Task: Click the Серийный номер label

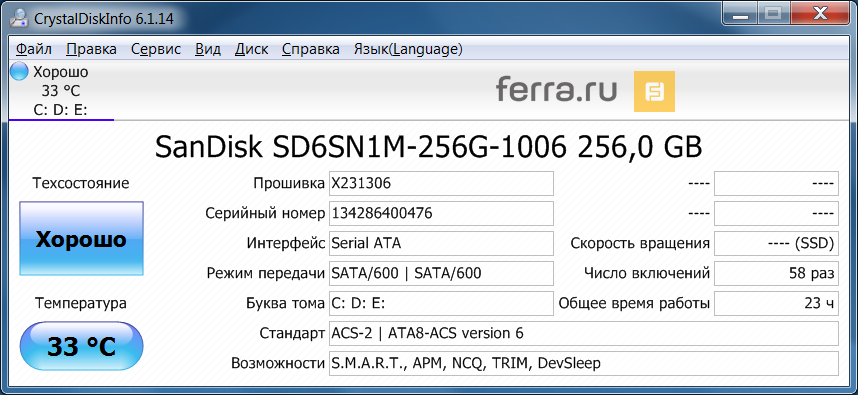Action: pyautogui.click(x=265, y=213)
